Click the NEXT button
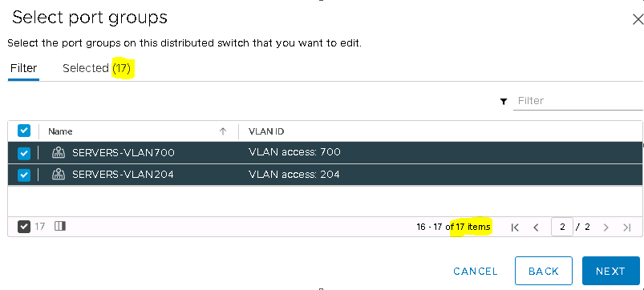644x290 pixels. 611,271
